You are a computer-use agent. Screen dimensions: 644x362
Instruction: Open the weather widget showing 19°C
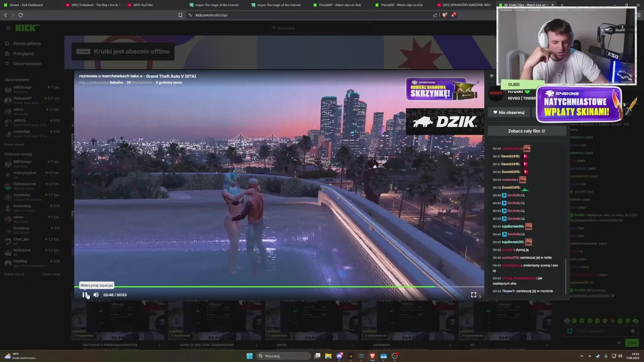[20, 356]
